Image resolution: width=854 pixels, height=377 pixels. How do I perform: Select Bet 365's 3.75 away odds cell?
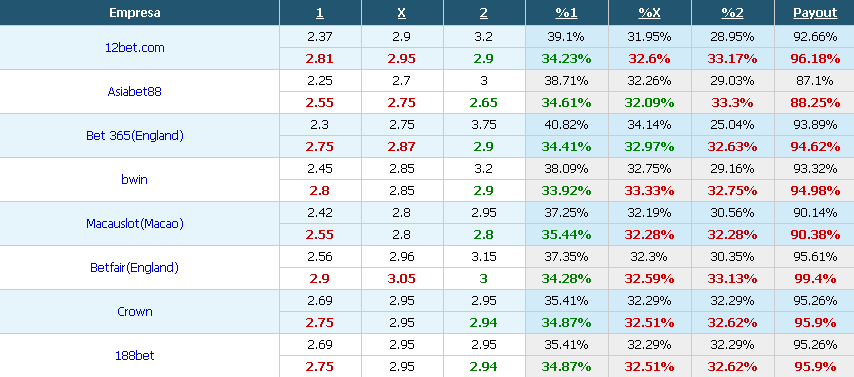click(484, 125)
